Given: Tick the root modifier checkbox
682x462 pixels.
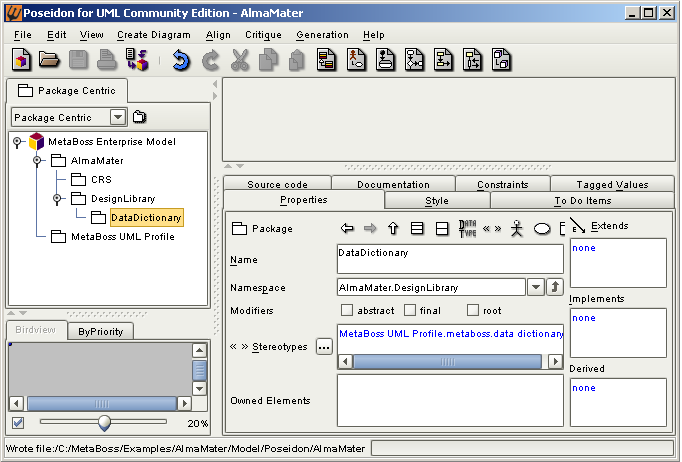Looking at the screenshot, I should click(473, 311).
